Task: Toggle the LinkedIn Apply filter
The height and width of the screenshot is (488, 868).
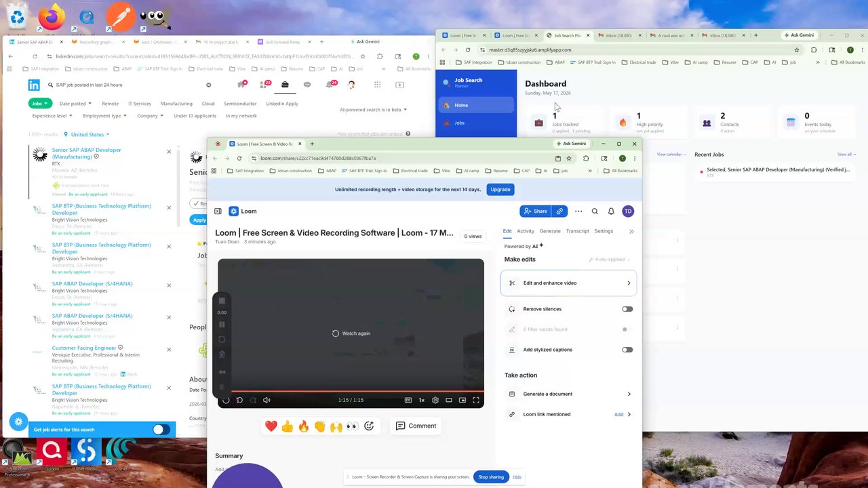Action: tap(282, 104)
